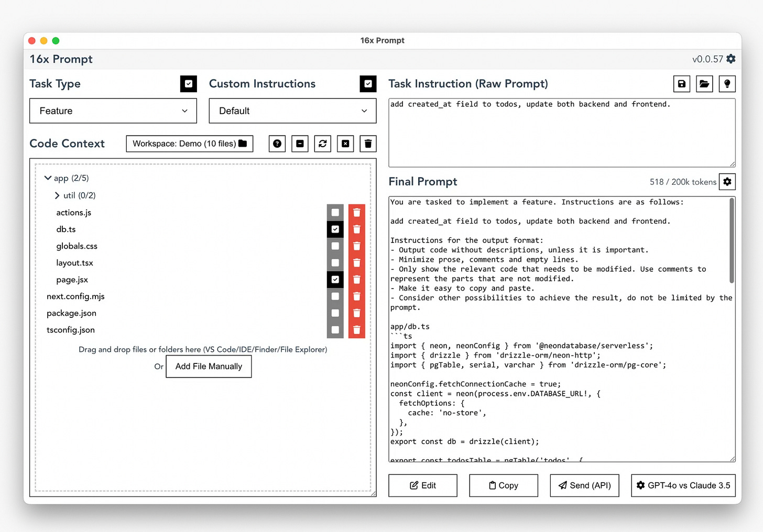Save the task instruction with floppy icon

pos(682,84)
